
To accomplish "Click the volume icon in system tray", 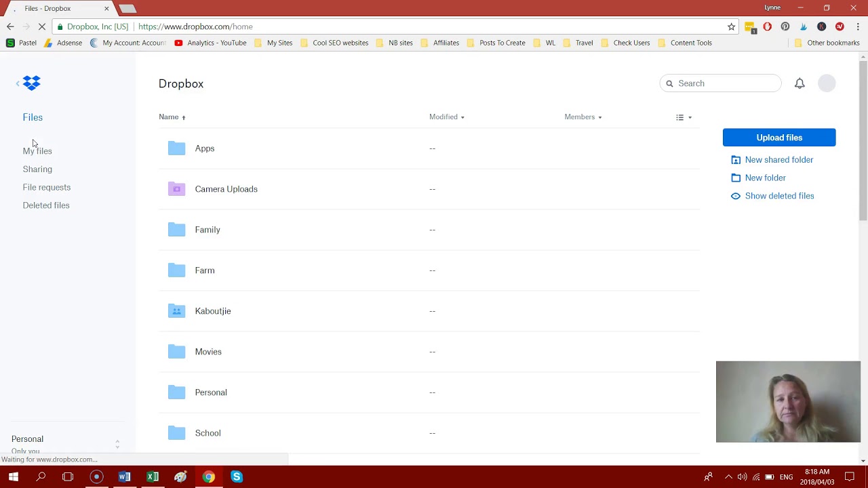I will click(742, 477).
